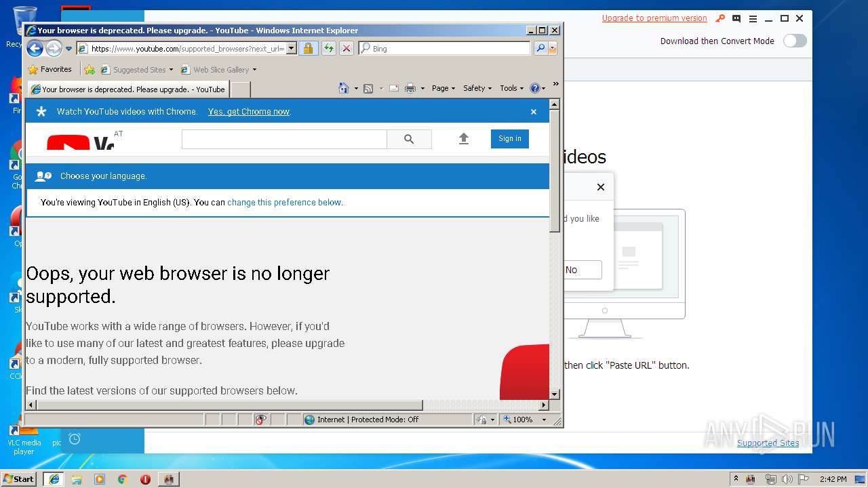Click the YouTube URL address bar
This screenshot has height=488, width=868.
click(x=186, y=49)
